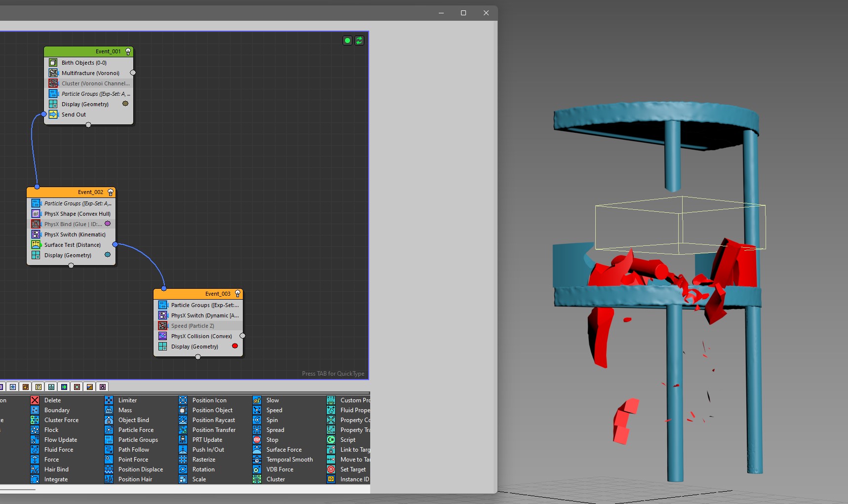Click the green refresh icon in the editor

click(359, 40)
